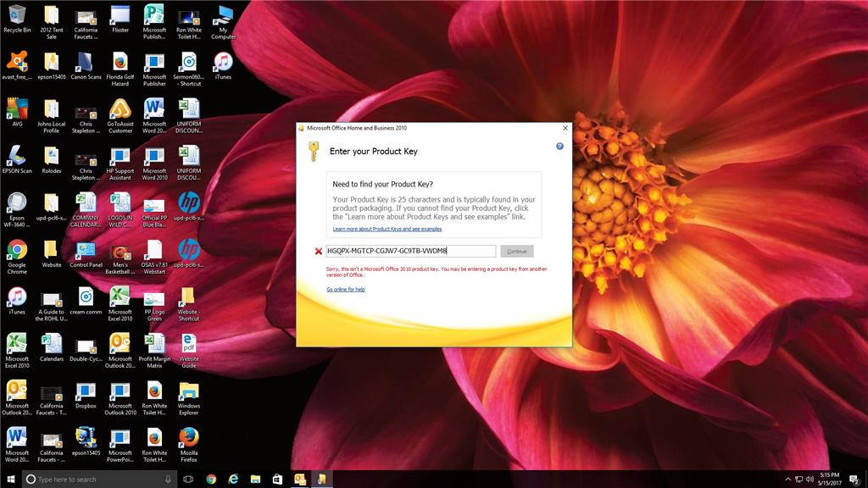
Task: Launch Microsoft PowerPoint desktop shortcut
Action: coord(120,445)
